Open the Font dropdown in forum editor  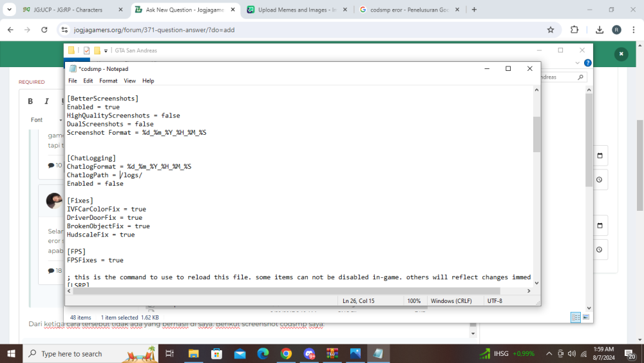(x=46, y=120)
